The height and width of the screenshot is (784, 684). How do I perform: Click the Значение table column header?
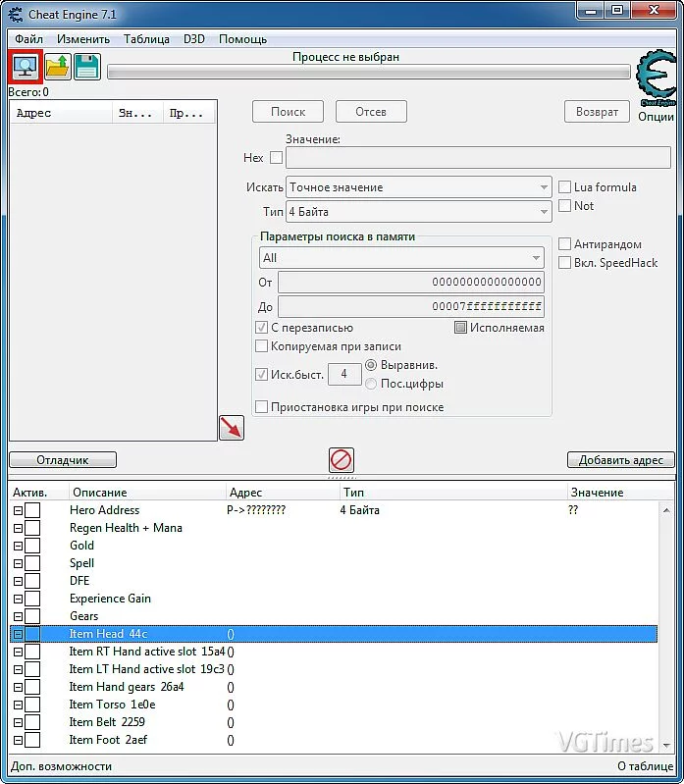click(x=620, y=492)
